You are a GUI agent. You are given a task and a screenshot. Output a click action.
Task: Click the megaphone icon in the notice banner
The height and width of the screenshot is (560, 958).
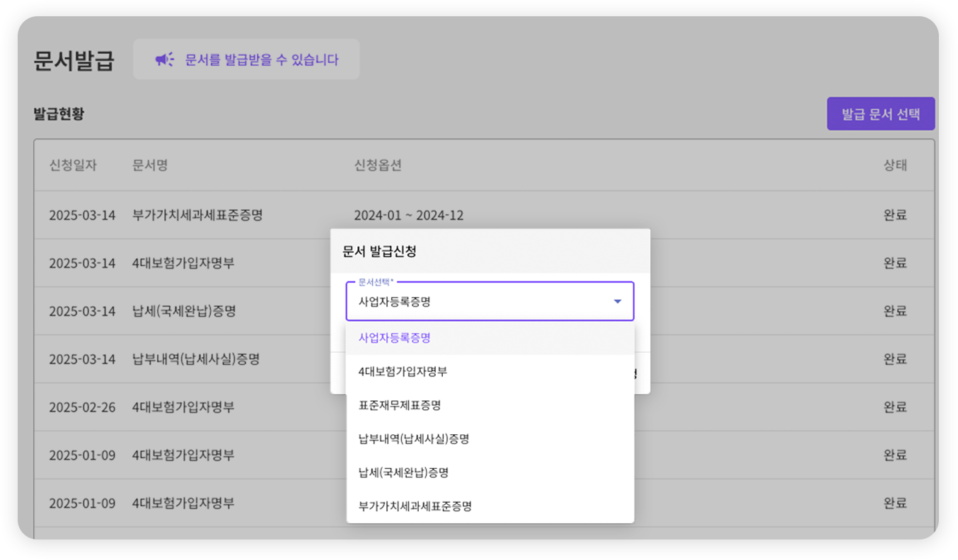165,59
